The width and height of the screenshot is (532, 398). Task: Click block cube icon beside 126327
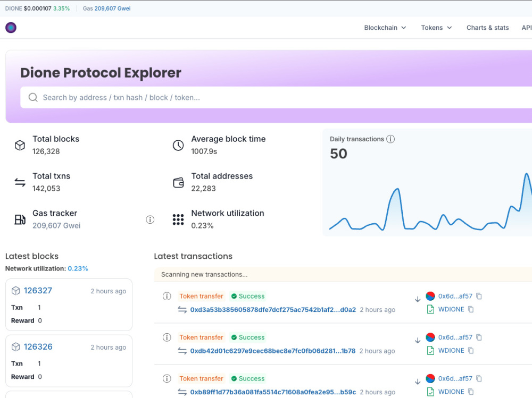click(16, 291)
